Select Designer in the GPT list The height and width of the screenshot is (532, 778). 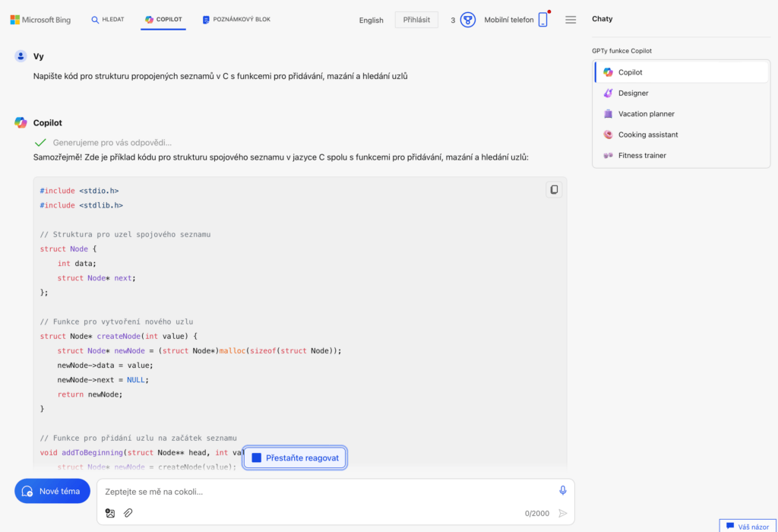pos(633,93)
